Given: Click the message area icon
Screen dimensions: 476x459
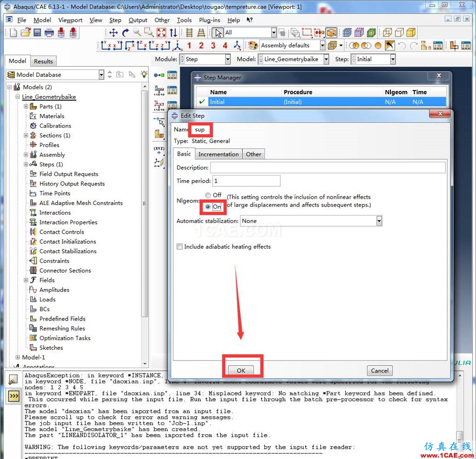Looking at the screenshot, I should (13, 380).
